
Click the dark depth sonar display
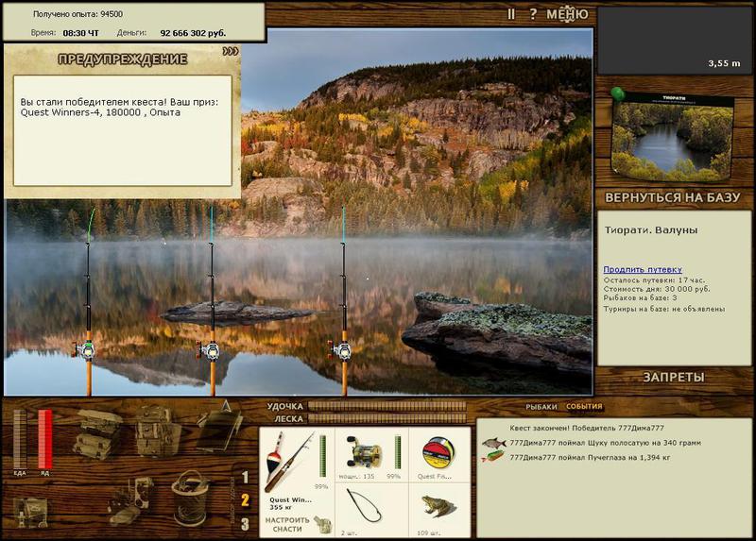675,40
